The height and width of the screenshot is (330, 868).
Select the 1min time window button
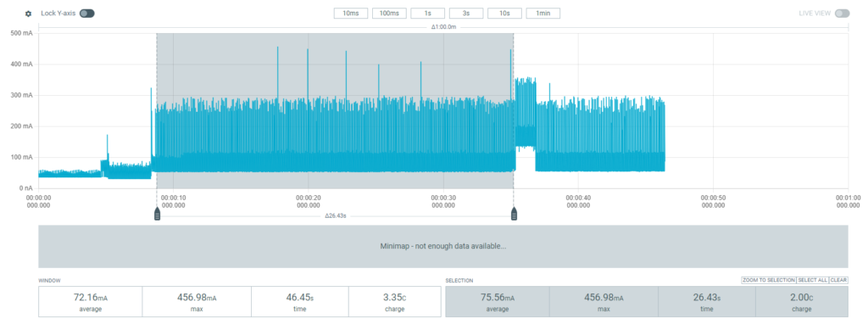543,14
